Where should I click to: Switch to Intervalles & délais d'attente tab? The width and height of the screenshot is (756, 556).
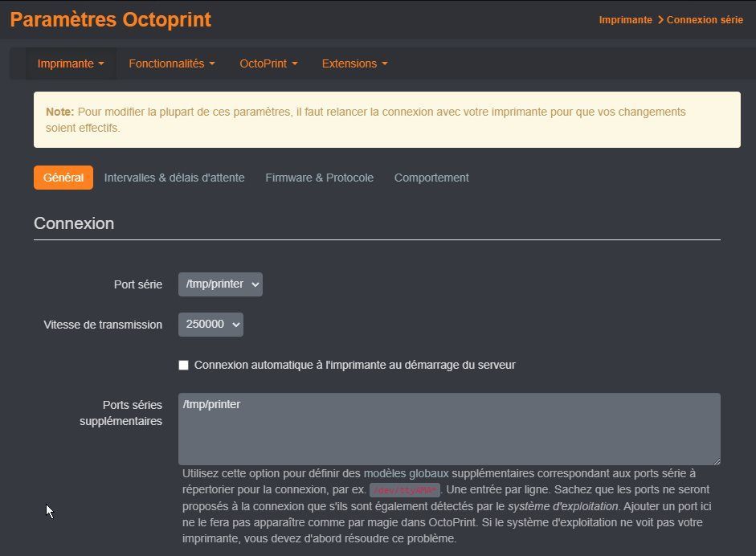(x=174, y=178)
